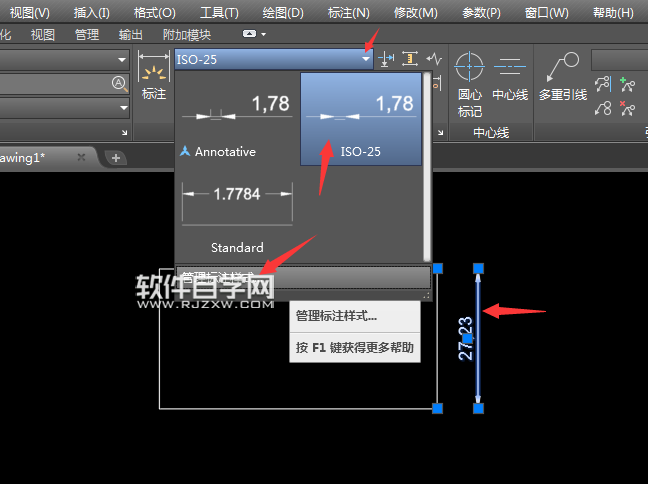
Task: Click the text search magnifier icon
Action: pyautogui.click(x=119, y=84)
